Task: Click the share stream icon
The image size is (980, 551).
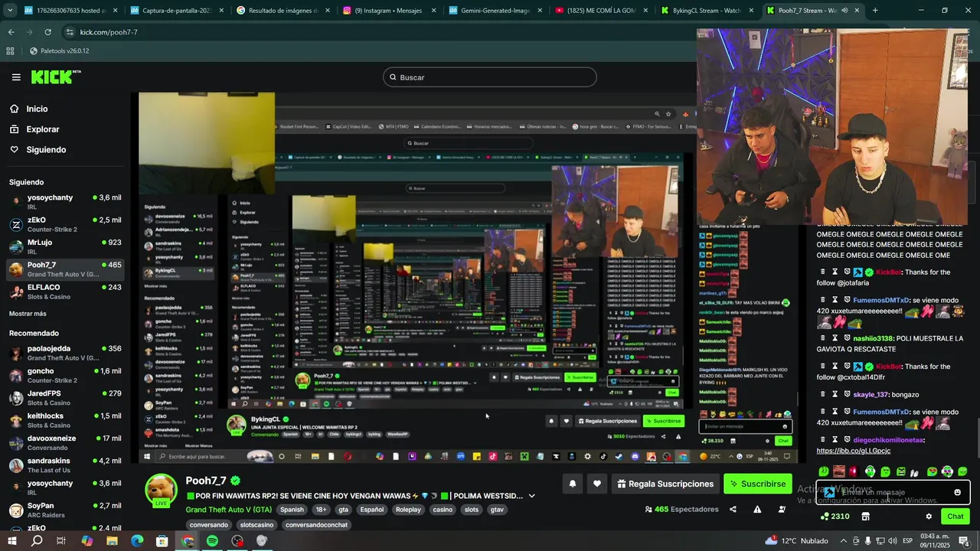Action: 733,510
